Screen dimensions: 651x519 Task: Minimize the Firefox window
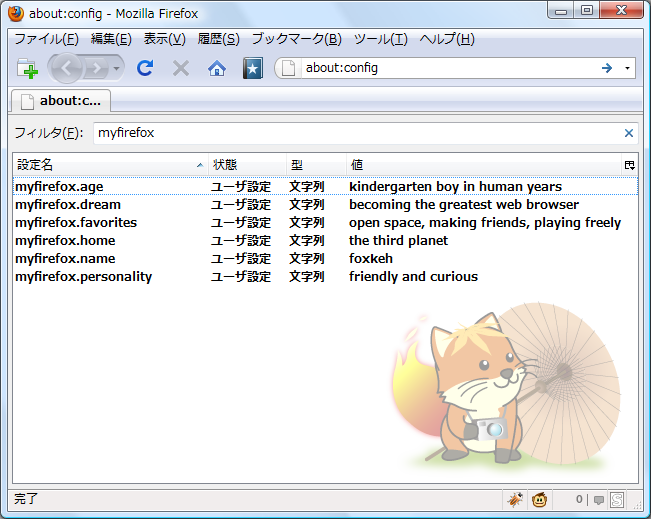[560, 11]
